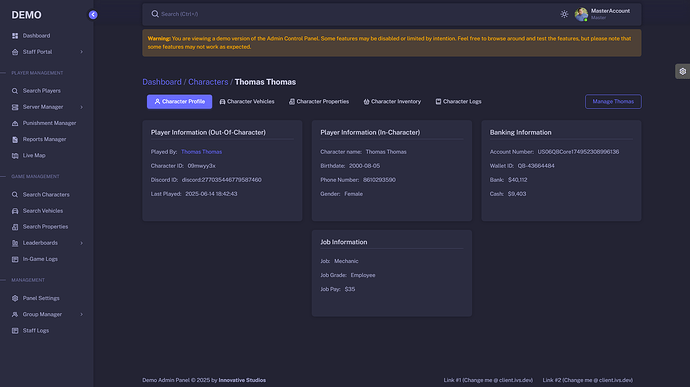Open the Dashboard sidebar icon
The width and height of the screenshot is (690, 387).
point(15,36)
